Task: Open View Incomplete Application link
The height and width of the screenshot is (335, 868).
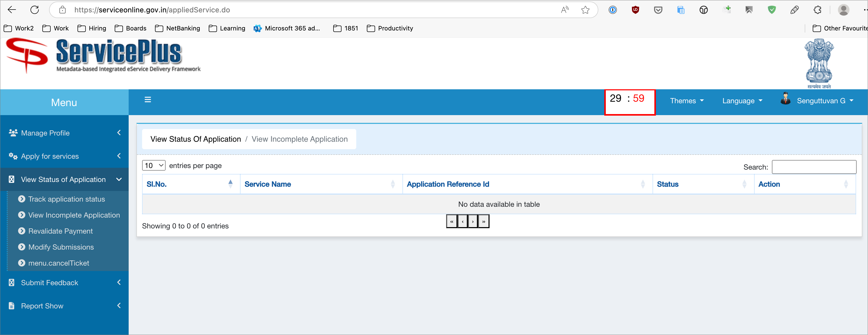Action: point(74,215)
